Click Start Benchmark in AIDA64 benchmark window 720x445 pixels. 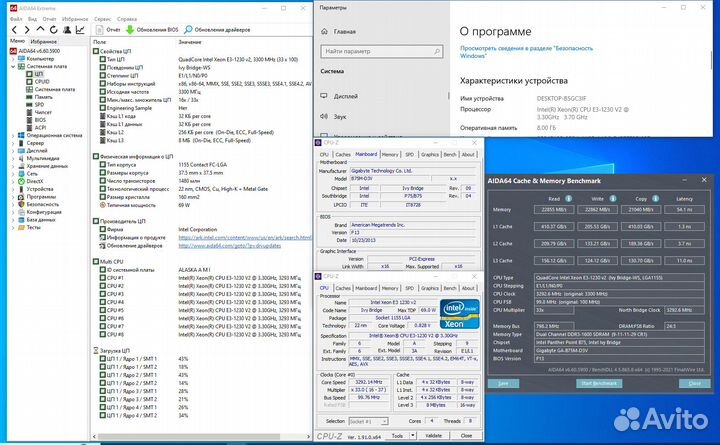coord(599,383)
